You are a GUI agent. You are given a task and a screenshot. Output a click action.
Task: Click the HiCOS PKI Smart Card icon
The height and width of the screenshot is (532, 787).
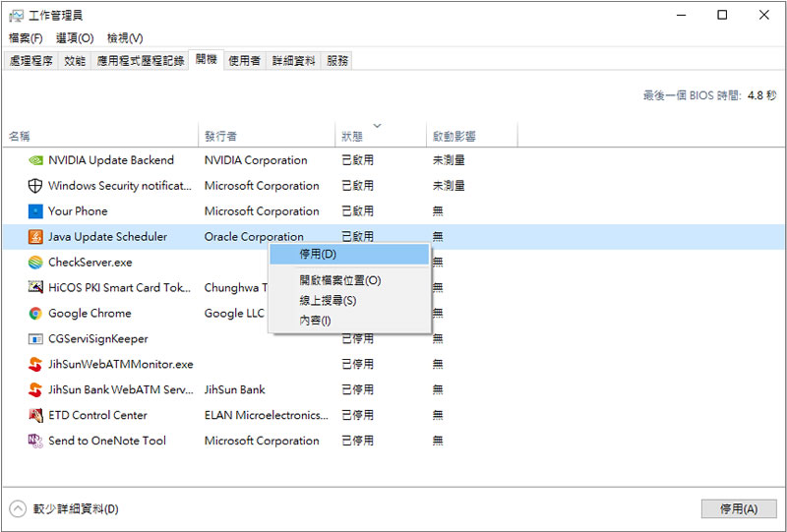pos(35,288)
